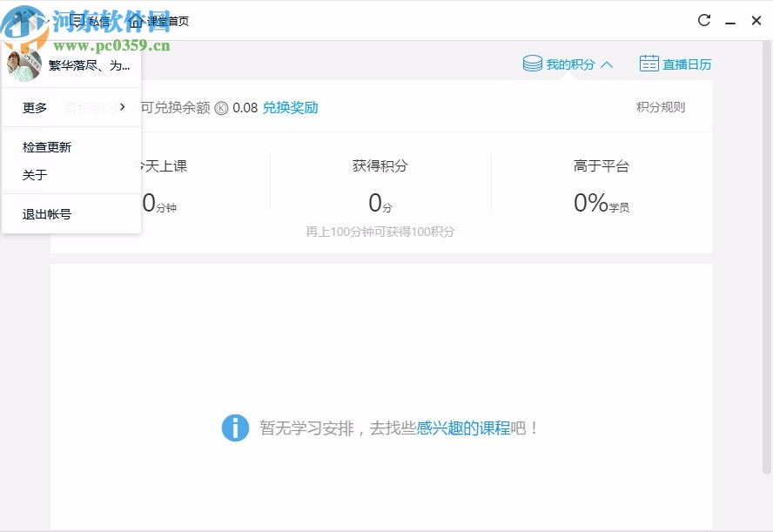
Task: Click the blue info icon near 暂无学习安排
Action: pos(235,428)
